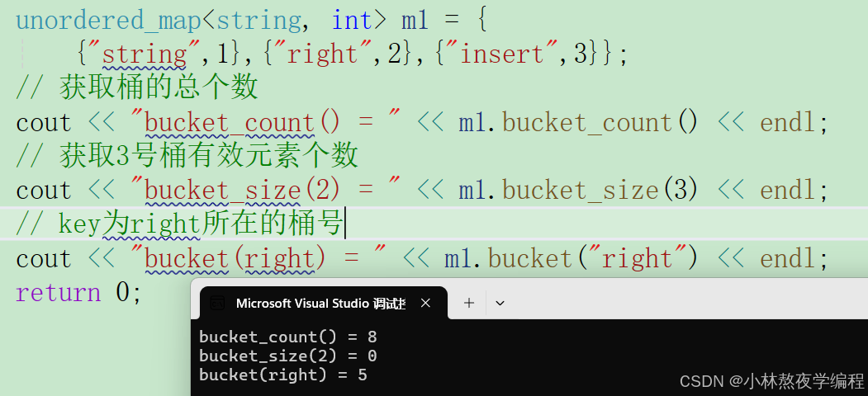Open a new terminal tab with plus button
Image resolution: width=868 pixels, height=396 pixels.
click(469, 303)
